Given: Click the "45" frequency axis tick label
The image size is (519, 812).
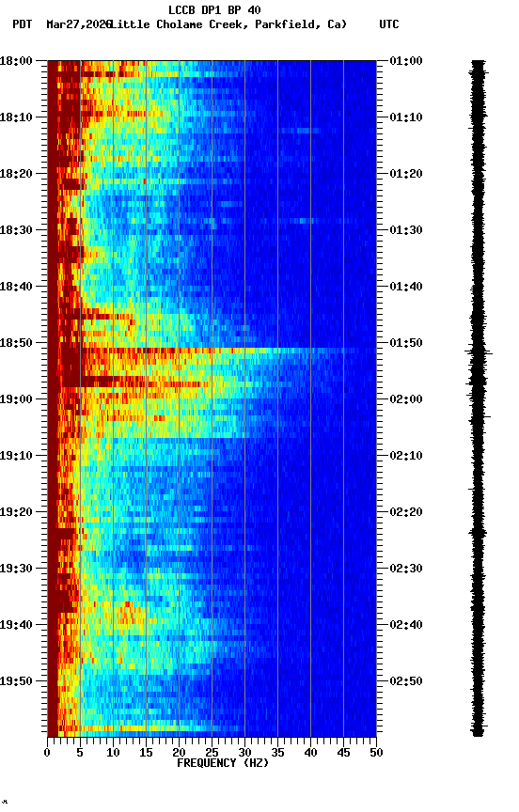Looking at the screenshot, I should [x=343, y=753].
